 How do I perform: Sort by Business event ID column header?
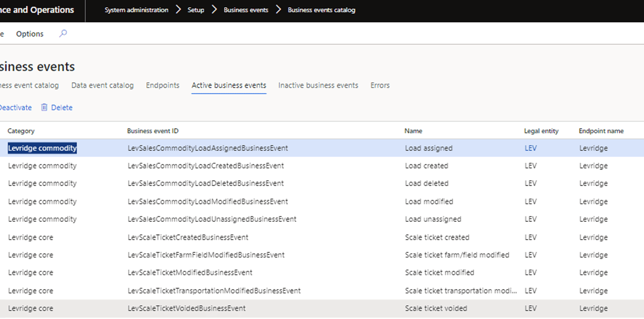pyautogui.click(x=153, y=131)
